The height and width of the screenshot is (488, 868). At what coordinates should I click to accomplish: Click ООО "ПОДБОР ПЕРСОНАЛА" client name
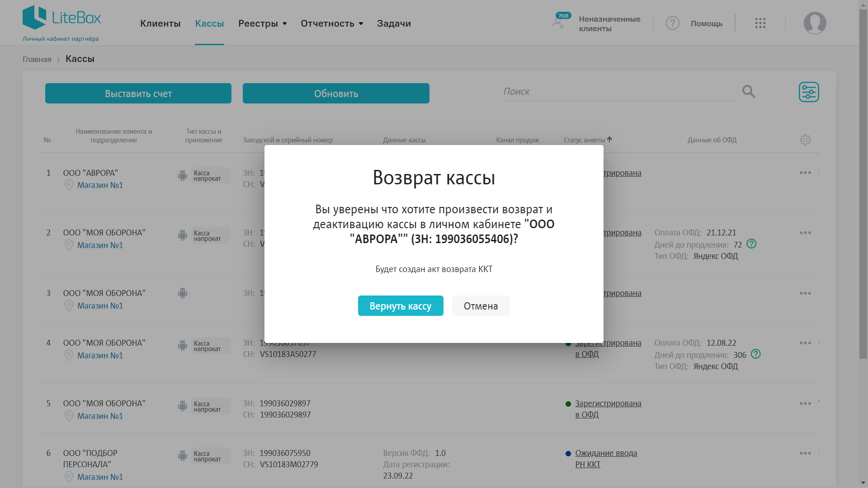tap(90, 459)
